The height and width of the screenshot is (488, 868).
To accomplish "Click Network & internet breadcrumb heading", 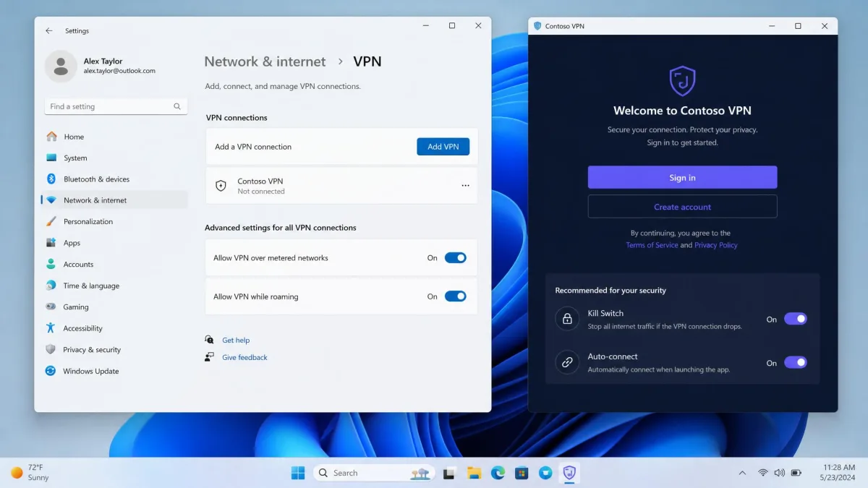I will 265,62.
